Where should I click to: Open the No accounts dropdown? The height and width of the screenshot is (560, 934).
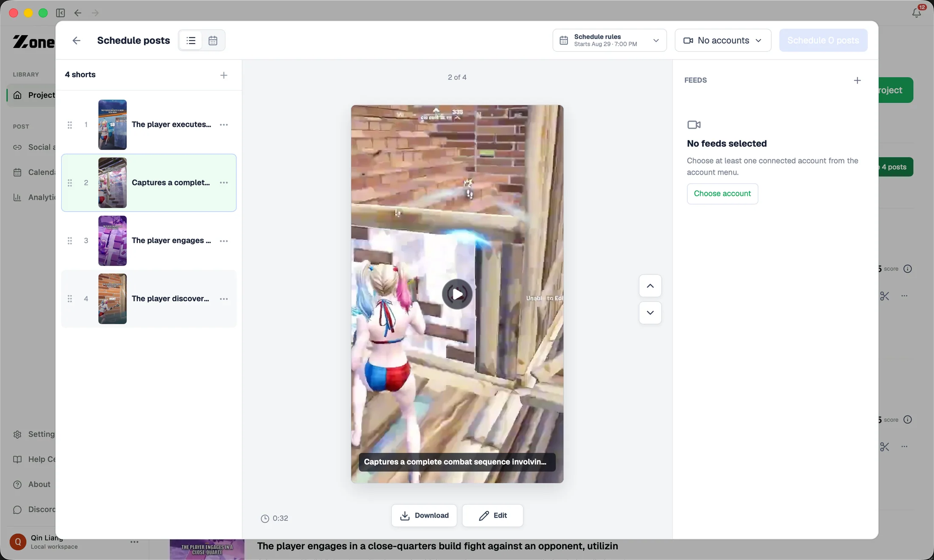pyautogui.click(x=723, y=40)
